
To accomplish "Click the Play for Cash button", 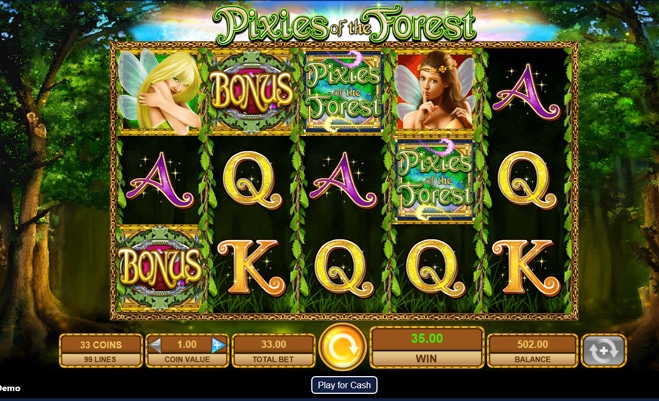I will point(344,385).
